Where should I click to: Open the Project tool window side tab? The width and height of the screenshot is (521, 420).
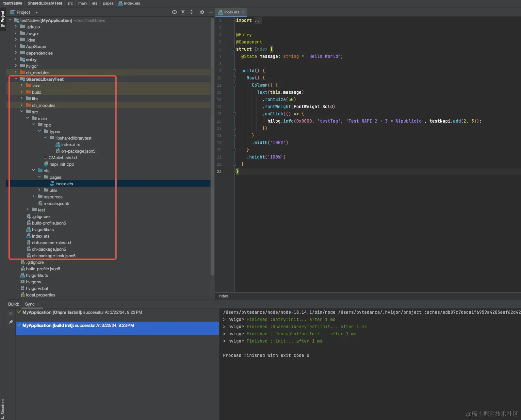[x=3, y=19]
